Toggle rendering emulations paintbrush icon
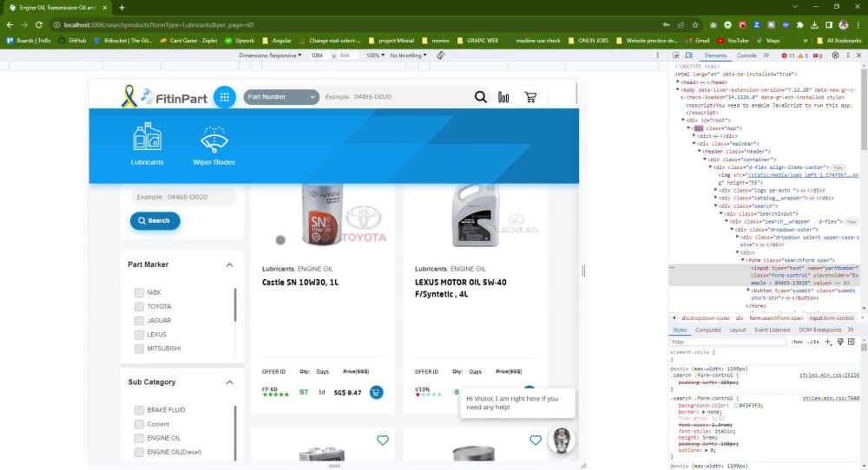 tap(840, 342)
